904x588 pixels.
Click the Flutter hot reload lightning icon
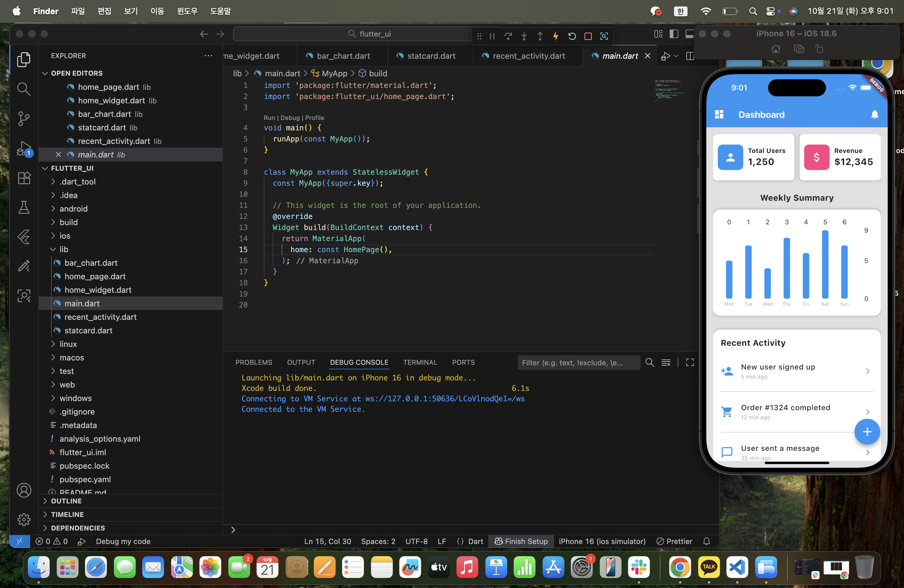(x=556, y=36)
